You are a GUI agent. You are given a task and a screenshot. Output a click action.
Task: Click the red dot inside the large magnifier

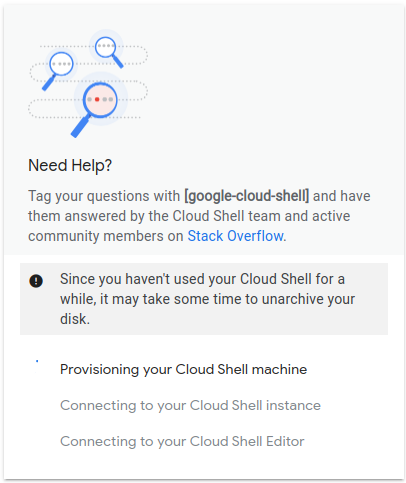tap(97, 99)
